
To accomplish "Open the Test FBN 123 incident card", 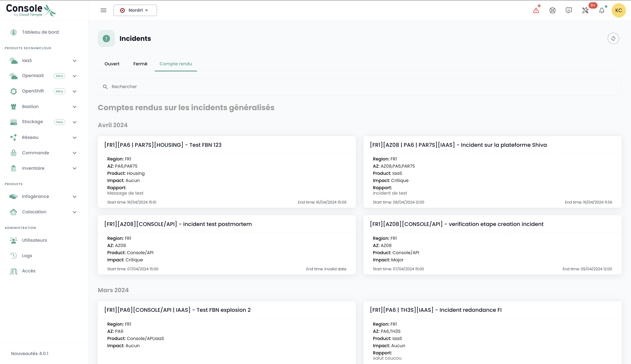I will tap(163, 145).
